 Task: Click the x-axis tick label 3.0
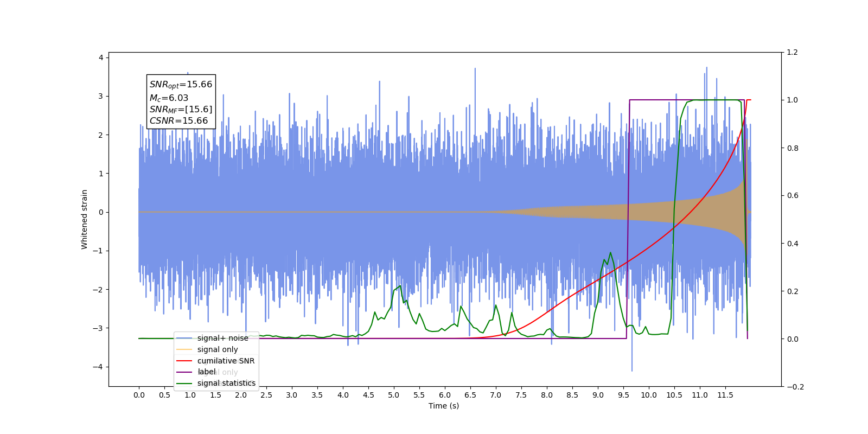pos(292,395)
